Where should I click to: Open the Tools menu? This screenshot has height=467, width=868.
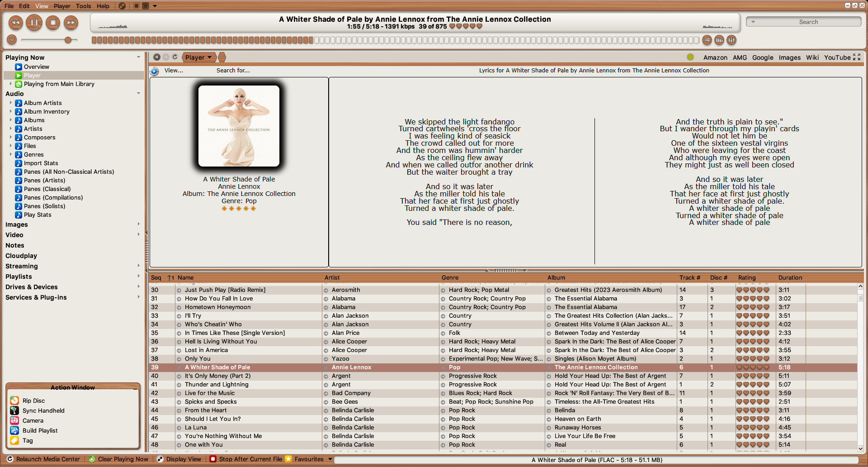point(84,6)
